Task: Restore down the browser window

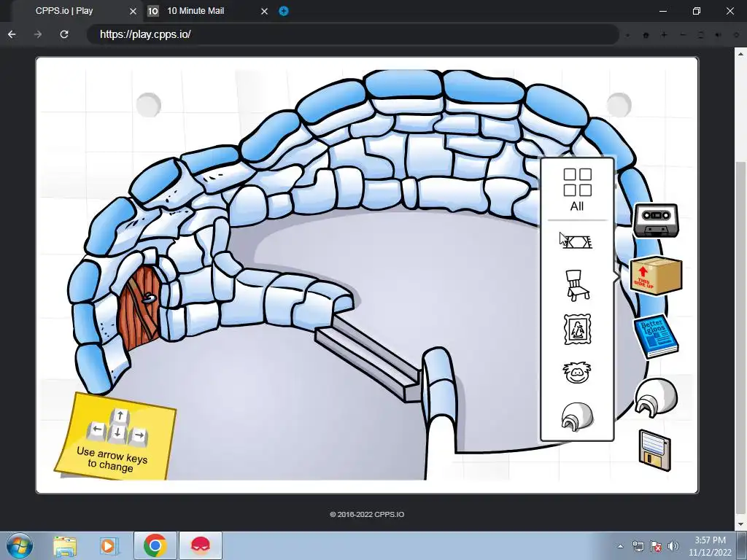Action: [697, 11]
